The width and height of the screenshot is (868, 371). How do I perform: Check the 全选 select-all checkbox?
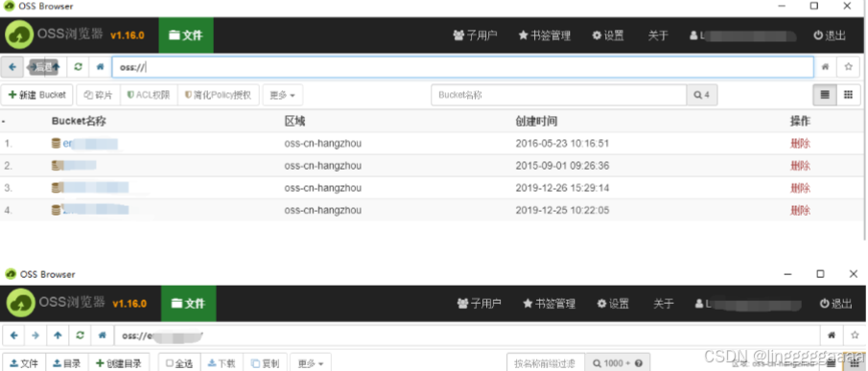point(179,363)
